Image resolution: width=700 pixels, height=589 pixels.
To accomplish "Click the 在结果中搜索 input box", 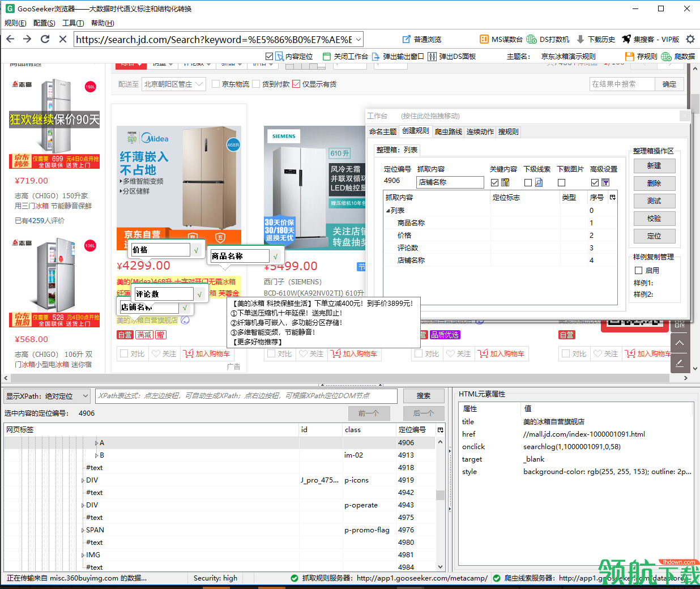I will (x=622, y=84).
